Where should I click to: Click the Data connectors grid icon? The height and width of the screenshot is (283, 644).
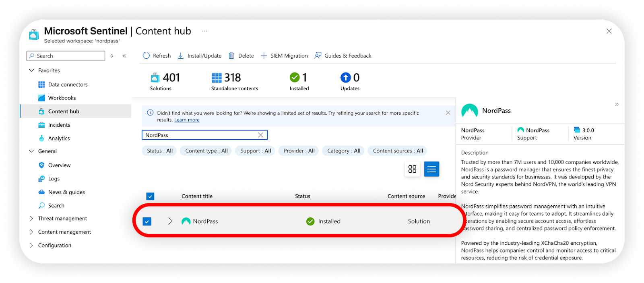(41, 85)
